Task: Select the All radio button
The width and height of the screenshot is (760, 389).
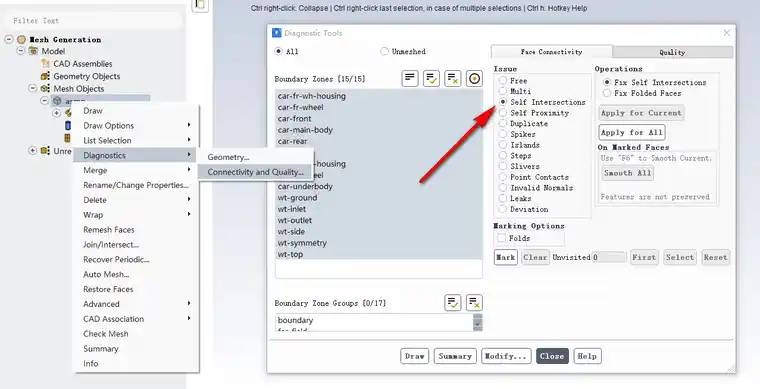Action: 279,51
